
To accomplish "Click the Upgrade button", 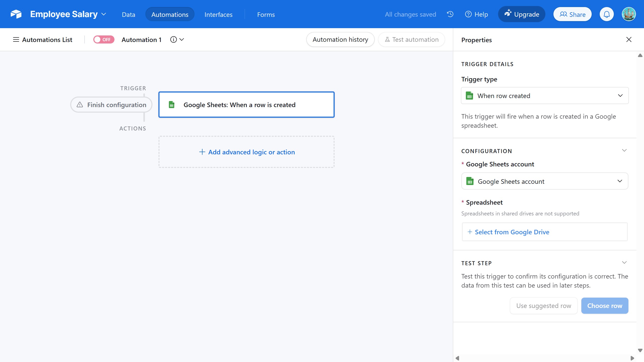I will [521, 14].
